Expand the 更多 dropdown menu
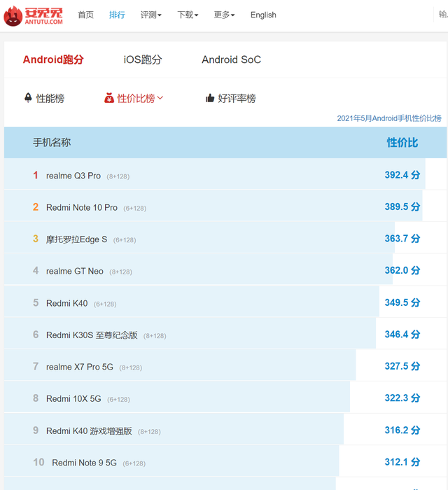 [x=224, y=15]
